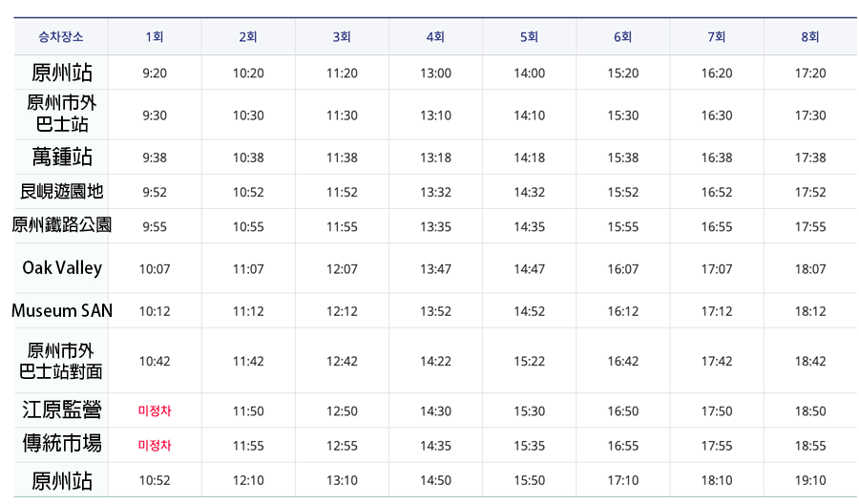Select the 1회 column header
The height and width of the screenshot is (504, 859).
click(x=155, y=37)
